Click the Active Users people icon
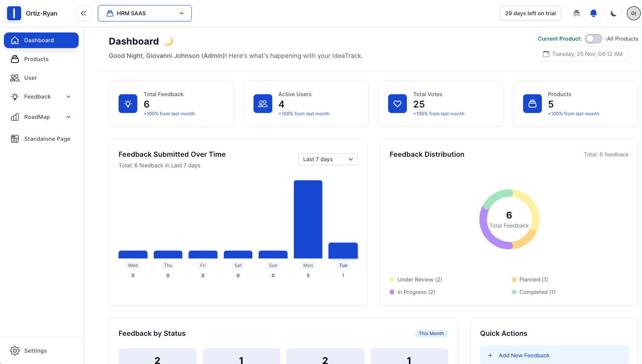 click(263, 104)
